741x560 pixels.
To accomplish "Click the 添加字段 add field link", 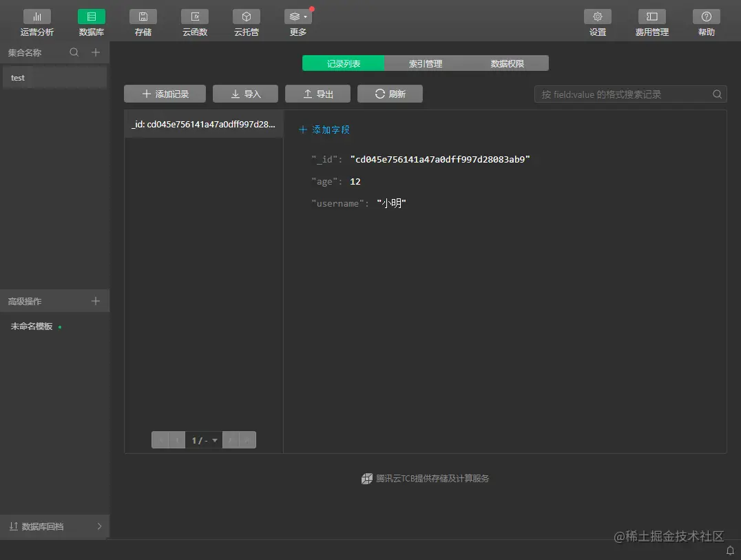I will point(324,129).
